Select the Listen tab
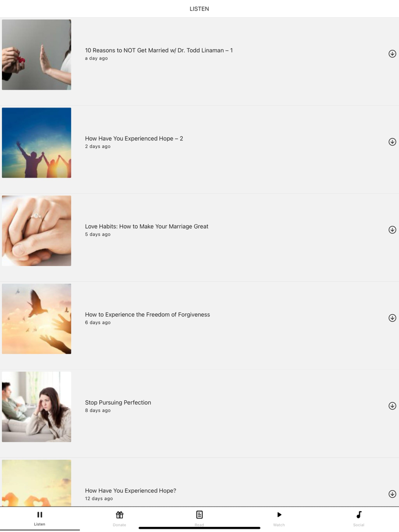 click(x=40, y=518)
